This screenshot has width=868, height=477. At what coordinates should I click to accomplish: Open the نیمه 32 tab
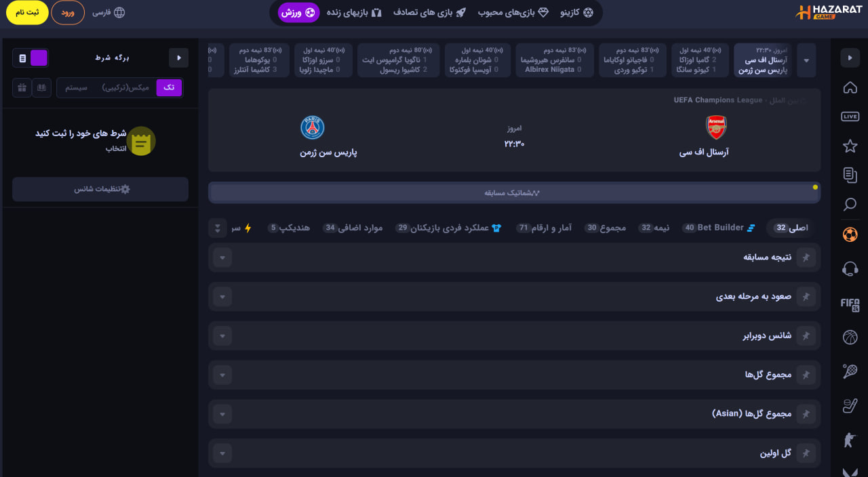coord(654,228)
